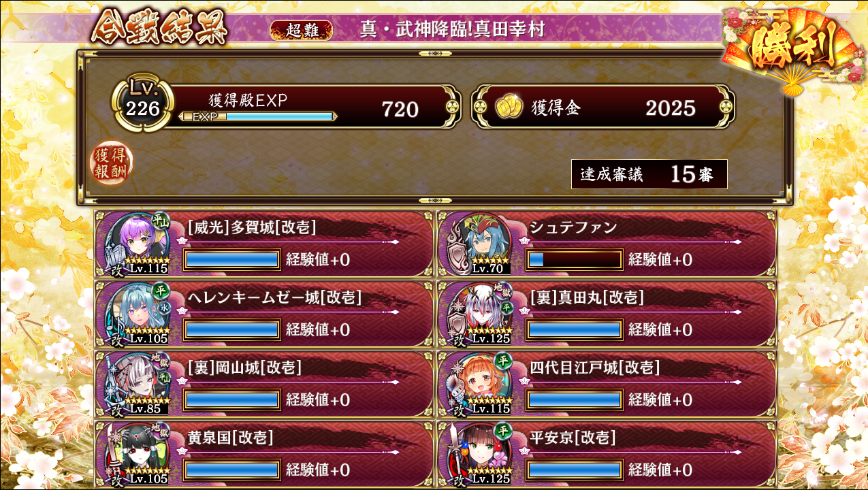Choose the [裏]岡山城 character portrait

pos(135,384)
